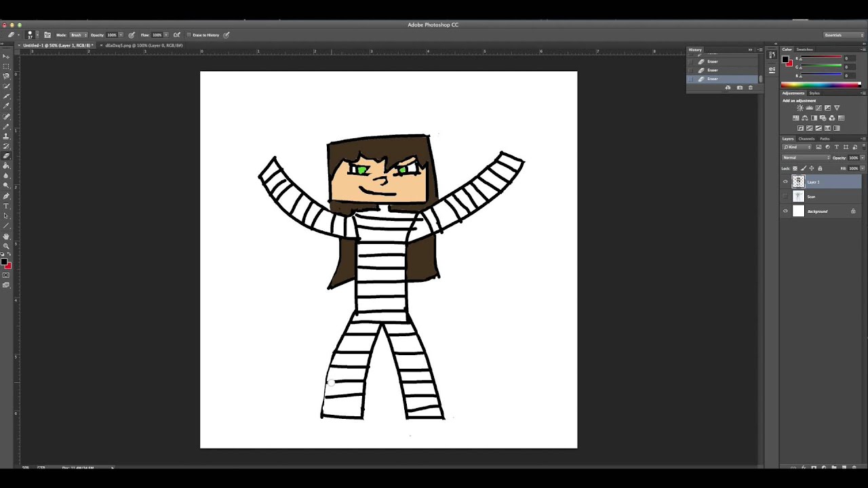Open the Normal blend mode dropdown
This screenshot has width=868, height=488.
point(806,157)
